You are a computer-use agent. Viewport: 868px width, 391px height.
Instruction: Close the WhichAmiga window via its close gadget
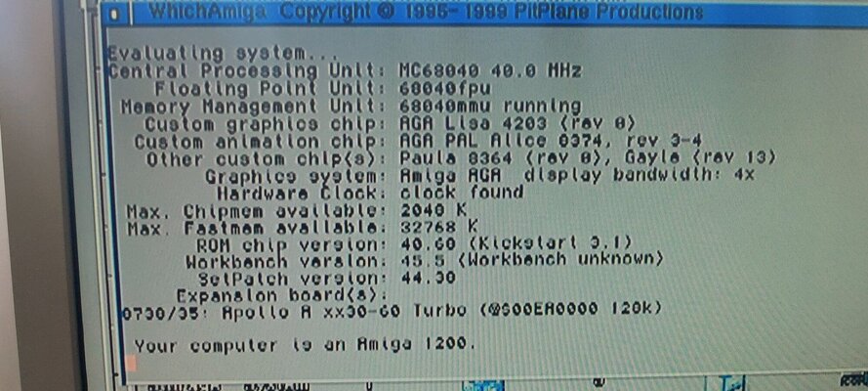[x=114, y=14]
